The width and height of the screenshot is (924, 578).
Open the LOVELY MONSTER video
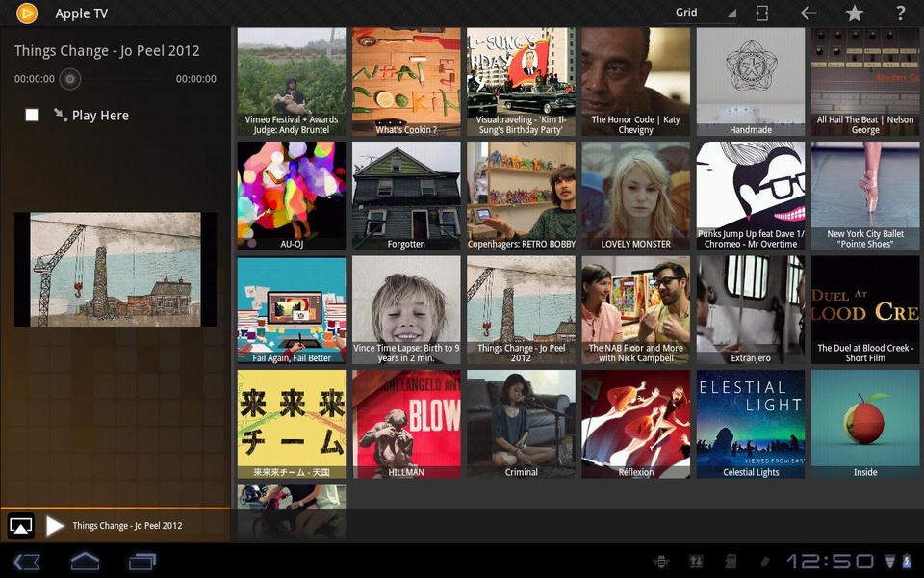636,196
